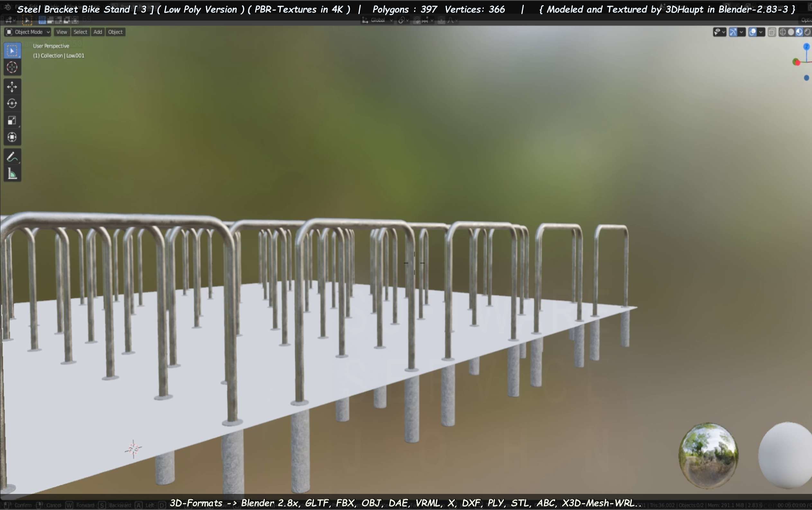
Task: Click the blue Z axis on gizmo
Action: [806, 47]
